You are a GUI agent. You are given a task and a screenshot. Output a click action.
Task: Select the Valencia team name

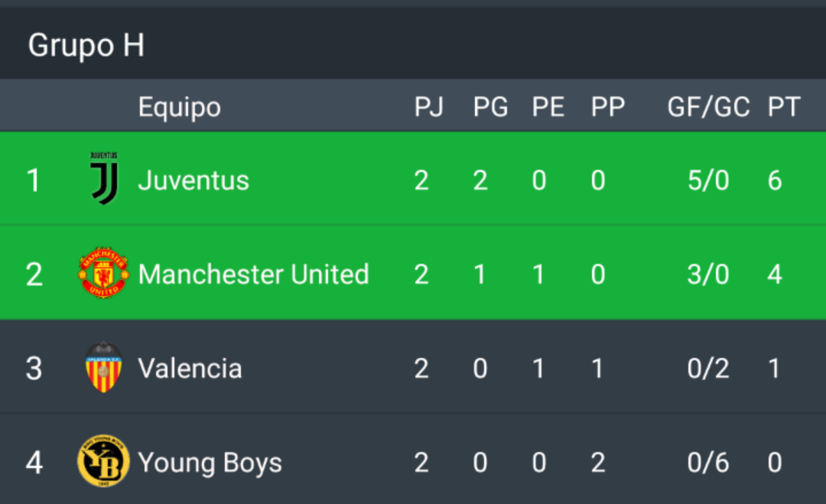[190, 368]
